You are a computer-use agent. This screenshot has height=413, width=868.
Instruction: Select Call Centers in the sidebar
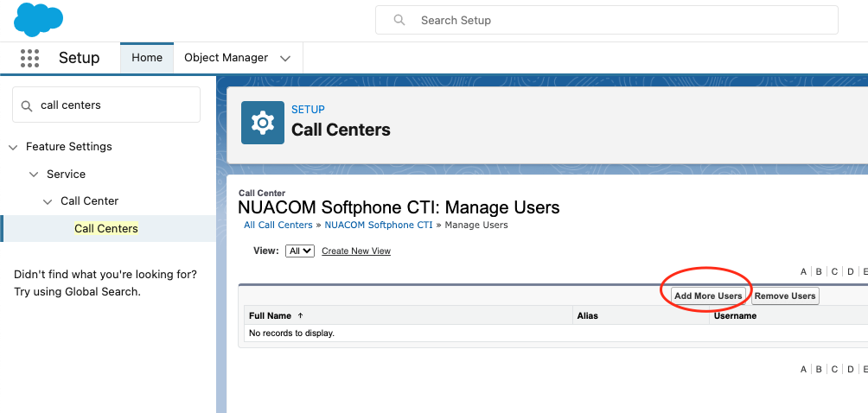coord(106,228)
